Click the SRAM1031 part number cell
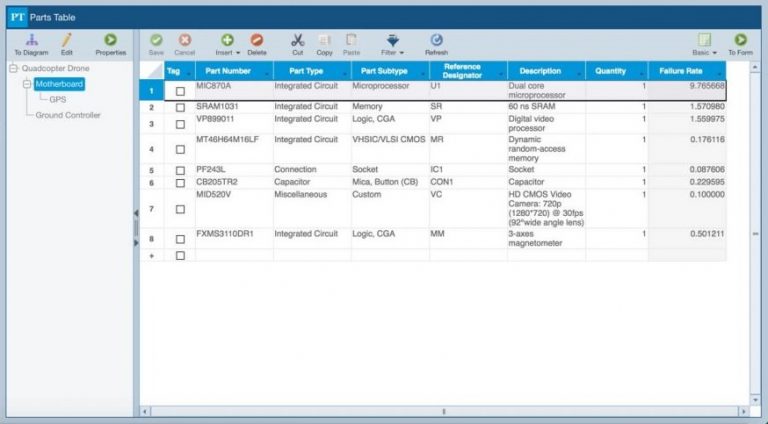This screenshot has width=768, height=424. coord(234,107)
